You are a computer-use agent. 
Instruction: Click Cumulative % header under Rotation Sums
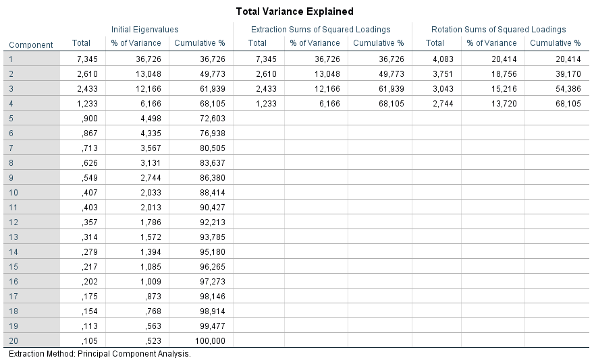click(555, 43)
